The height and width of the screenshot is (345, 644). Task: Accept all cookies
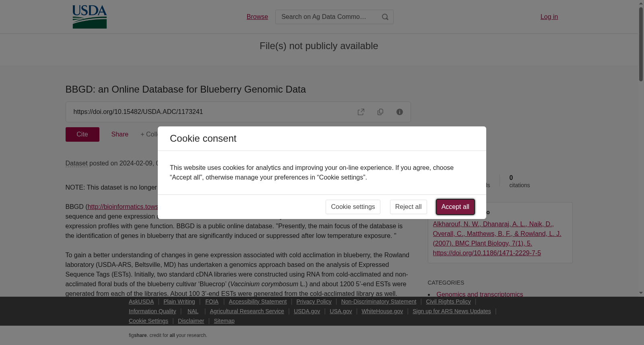tap(455, 207)
